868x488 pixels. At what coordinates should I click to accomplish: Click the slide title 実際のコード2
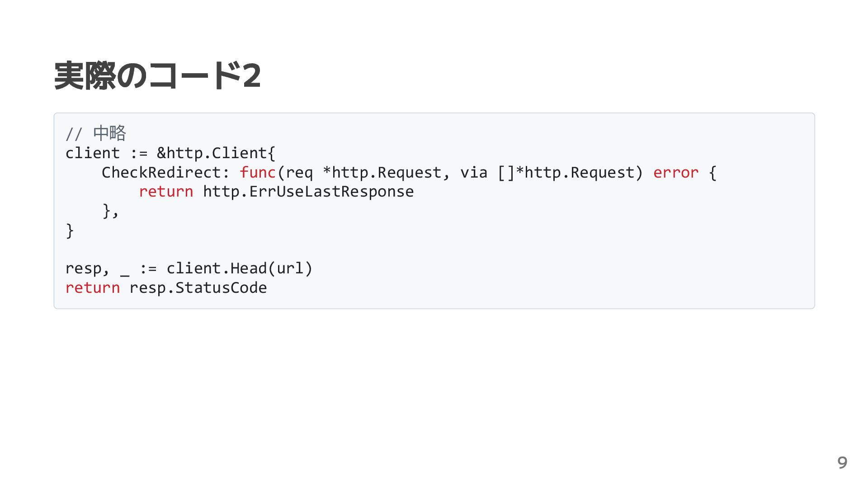(x=157, y=75)
